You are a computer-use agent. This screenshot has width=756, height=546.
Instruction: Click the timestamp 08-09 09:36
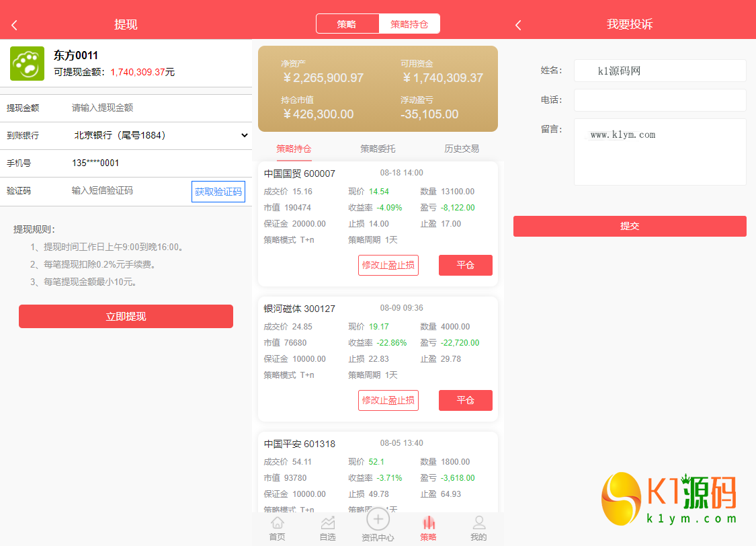click(x=402, y=308)
